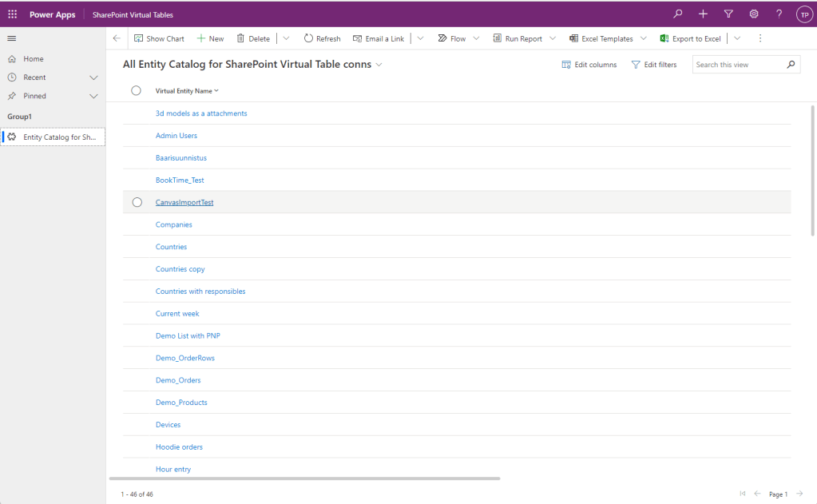Click Refresh in the command bar
Image resolution: width=817 pixels, height=504 pixels.
click(322, 38)
